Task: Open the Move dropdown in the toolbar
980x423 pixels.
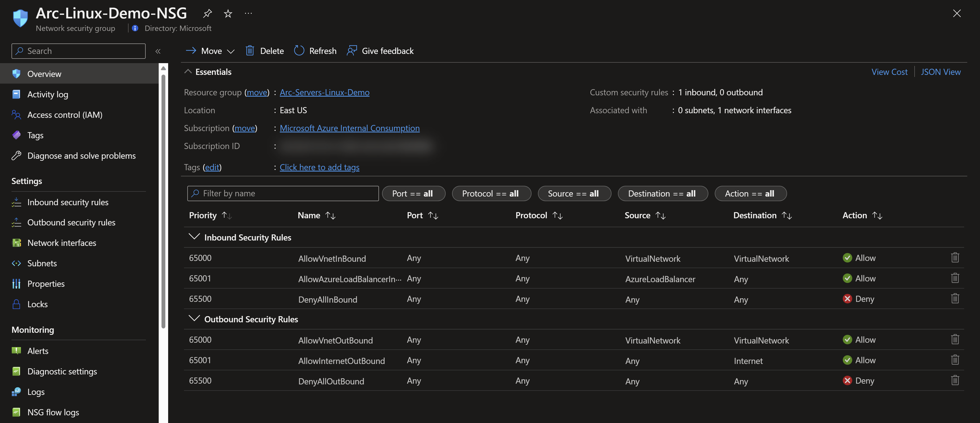Action: click(x=210, y=51)
